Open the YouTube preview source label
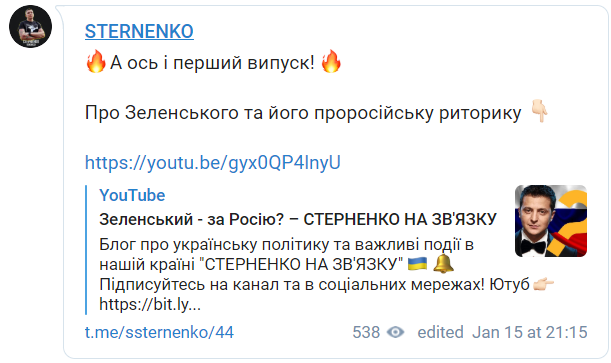 tap(132, 195)
